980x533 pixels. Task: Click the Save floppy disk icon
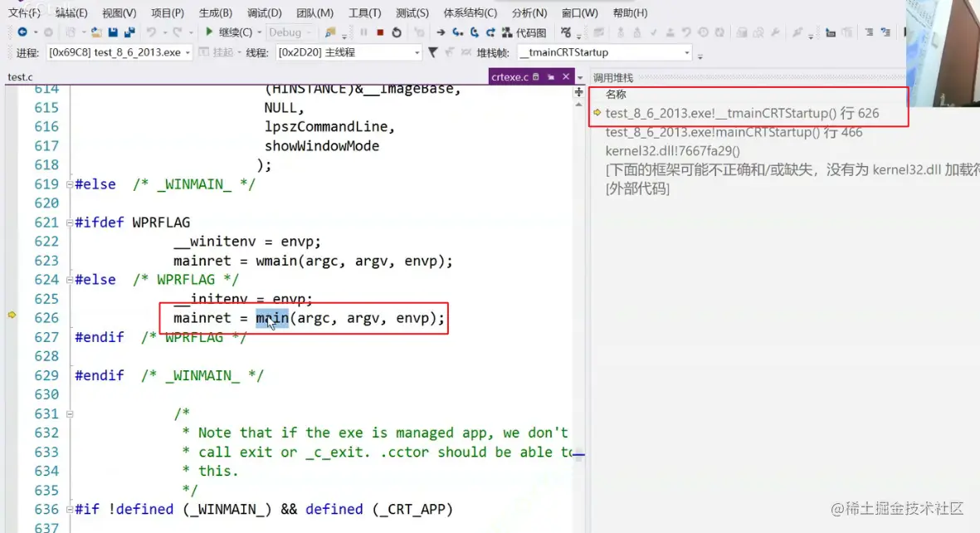pos(113,32)
